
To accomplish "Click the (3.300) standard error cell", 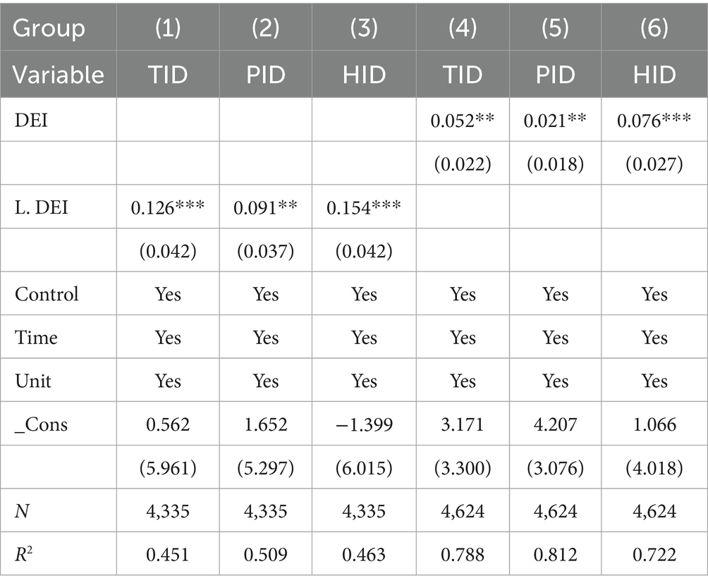I will pos(463,468).
